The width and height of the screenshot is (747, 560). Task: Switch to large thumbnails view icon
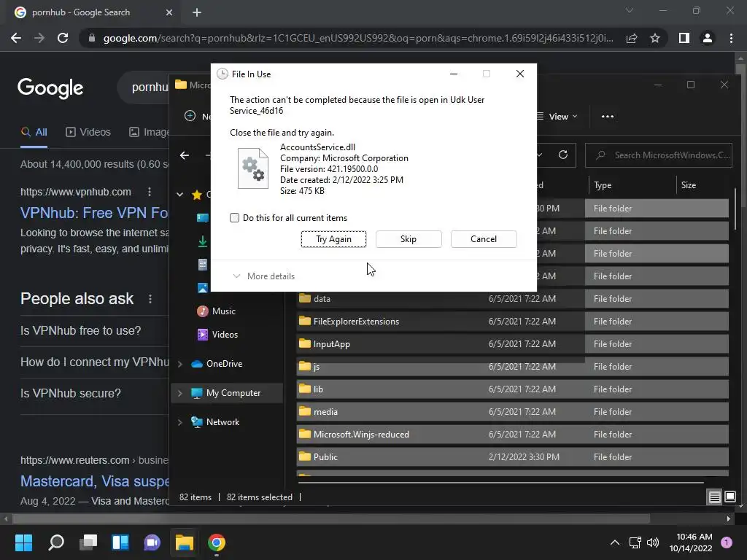pyautogui.click(x=729, y=497)
